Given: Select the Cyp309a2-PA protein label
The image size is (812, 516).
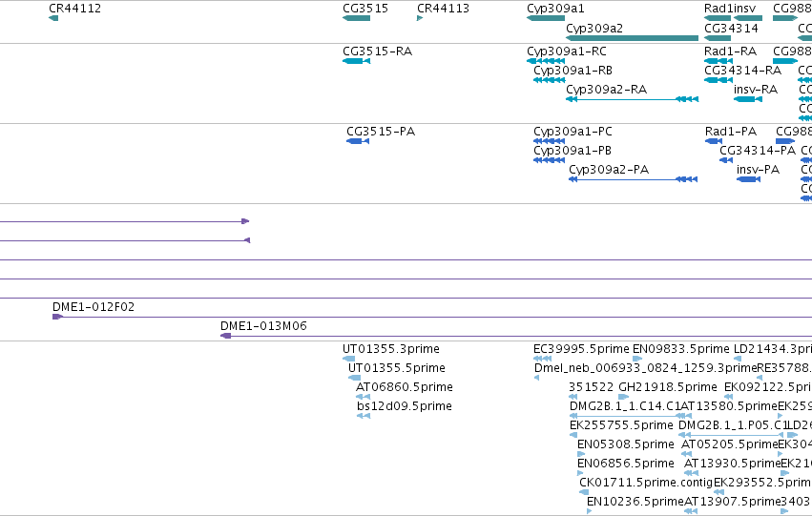Looking at the screenshot, I should (609, 170).
